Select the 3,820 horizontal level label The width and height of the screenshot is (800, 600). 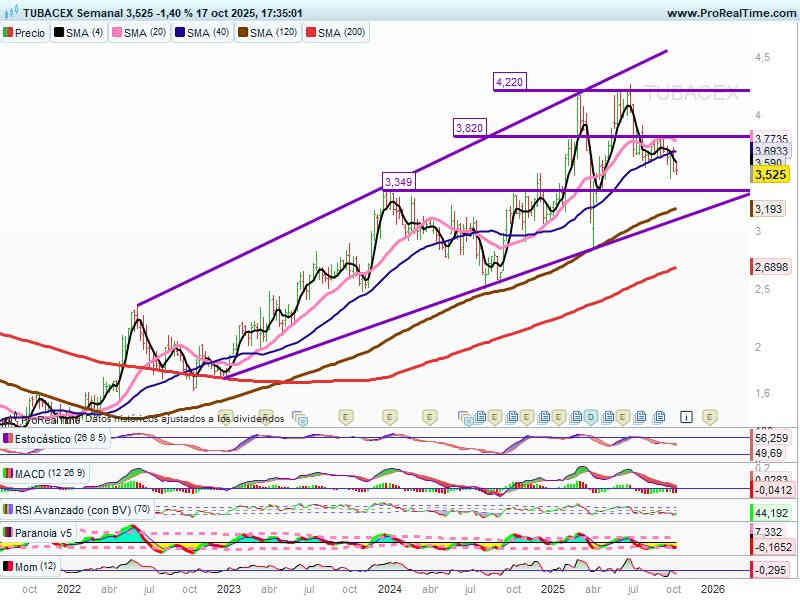click(x=469, y=128)
